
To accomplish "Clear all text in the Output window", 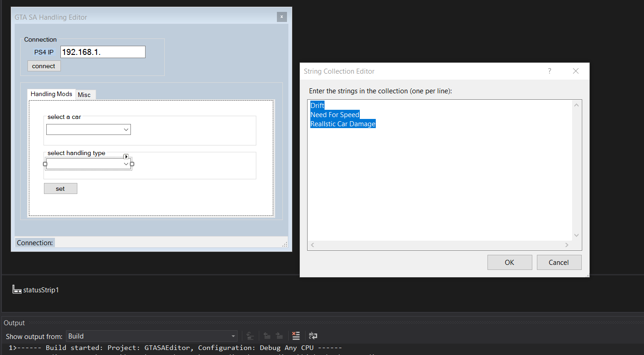I will [x=296, y=336].
